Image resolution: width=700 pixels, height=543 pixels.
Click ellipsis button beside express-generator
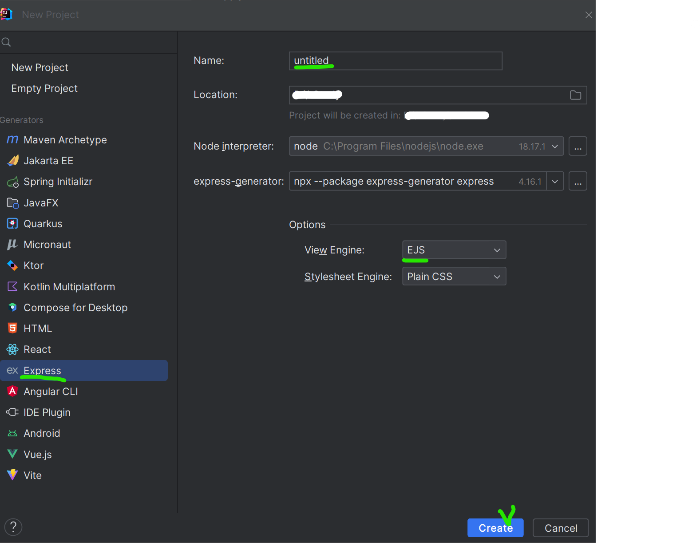(578, 182)
